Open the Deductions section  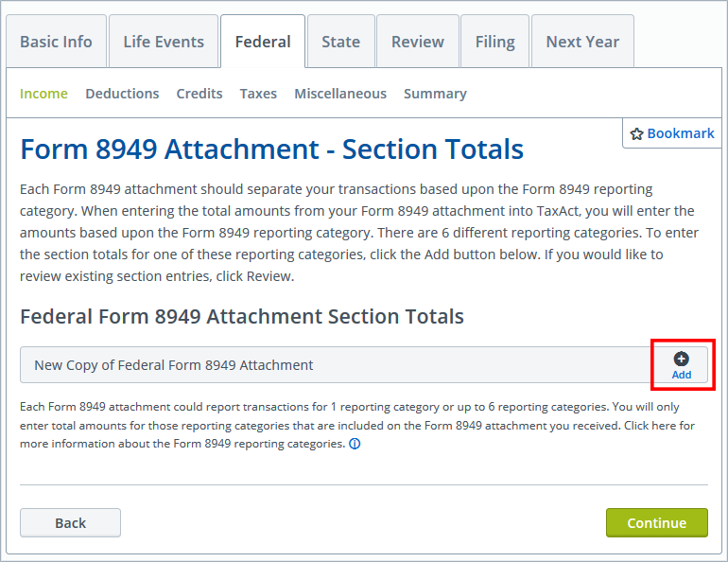tap(122, 94)
